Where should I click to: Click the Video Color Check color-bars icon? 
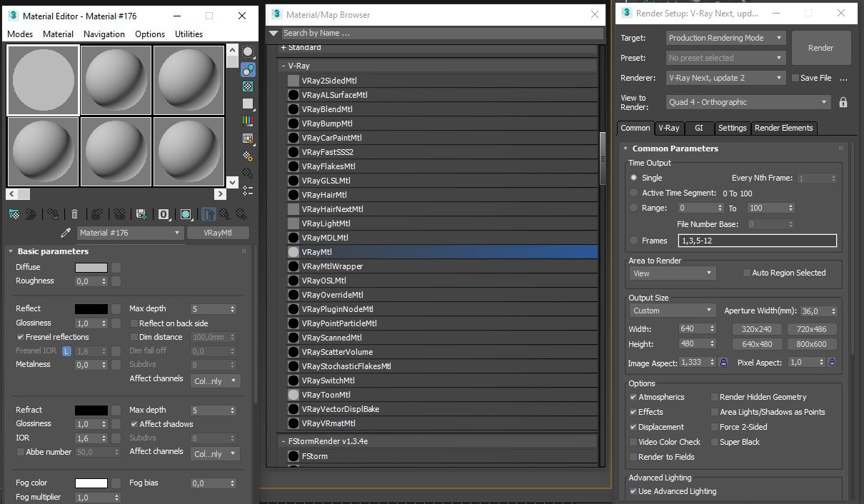coord(248,121)
